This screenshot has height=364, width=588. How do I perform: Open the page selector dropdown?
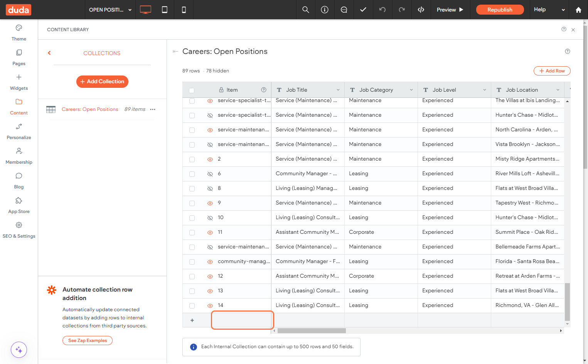tap(110, 10)
